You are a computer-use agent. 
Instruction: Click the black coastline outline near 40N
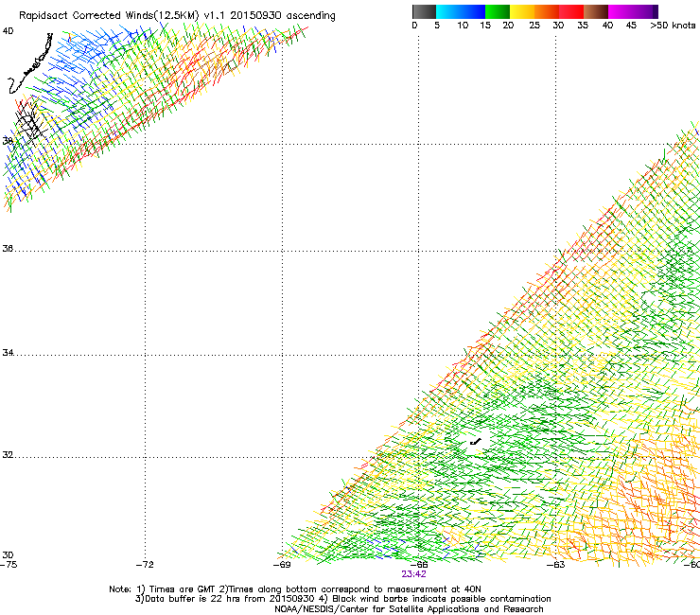pyautogui.click(x=30, y=63)
